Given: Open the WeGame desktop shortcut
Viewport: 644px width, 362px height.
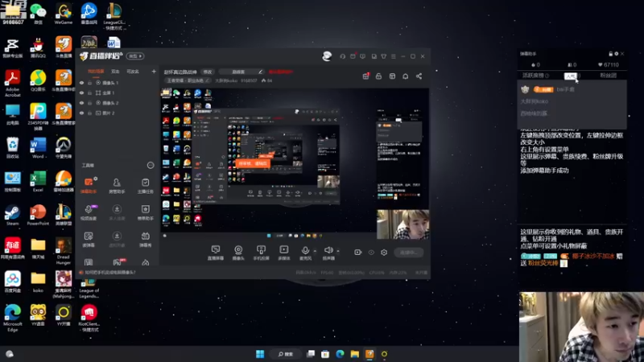Looking at the screenshot, I should point(64,14).
